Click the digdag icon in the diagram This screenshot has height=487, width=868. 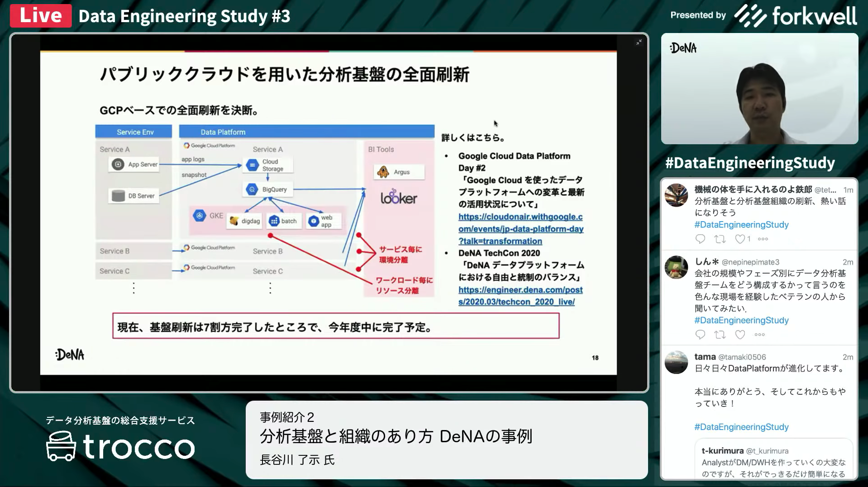tap(234, 221)
